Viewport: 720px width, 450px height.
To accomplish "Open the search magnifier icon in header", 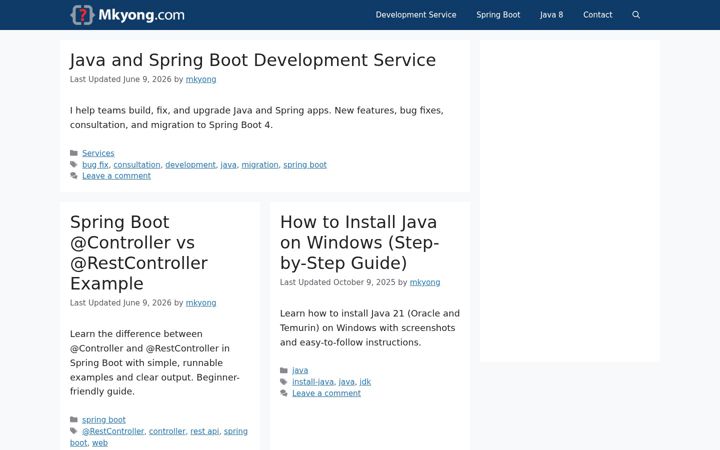I will 636,15.
